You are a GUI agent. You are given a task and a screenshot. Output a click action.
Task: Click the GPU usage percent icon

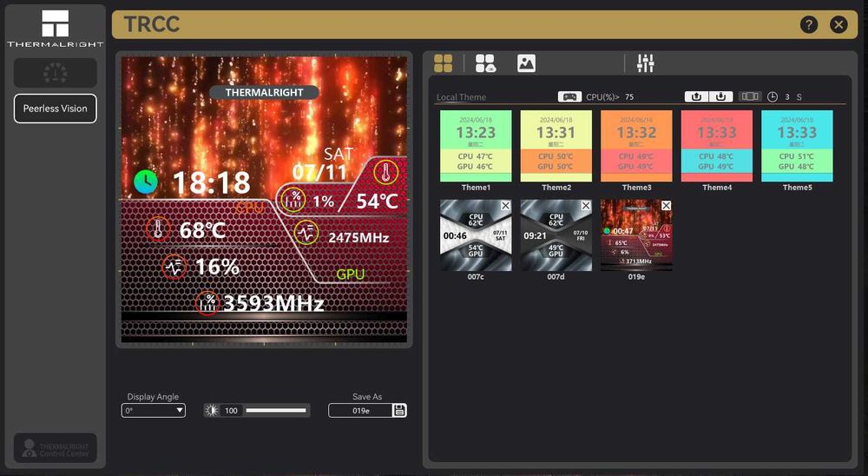293,199
